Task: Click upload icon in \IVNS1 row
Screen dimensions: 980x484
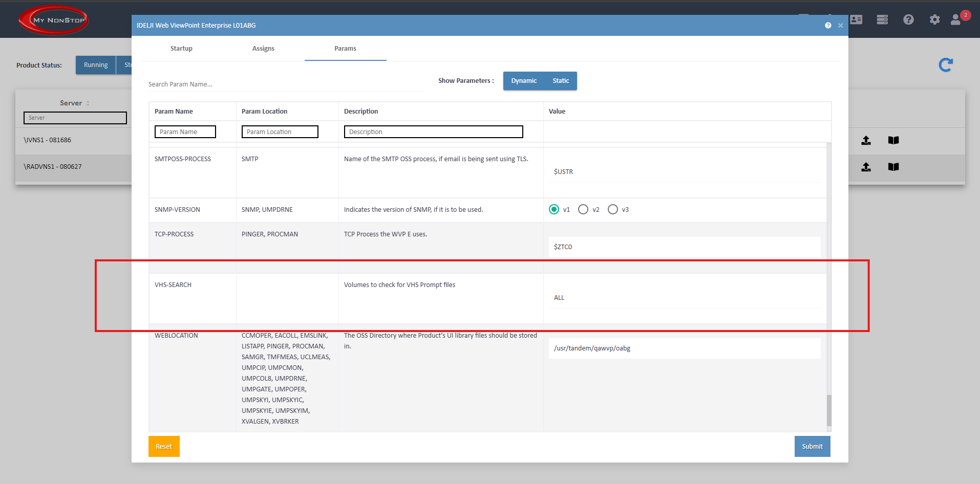Action: [x=866, y=140]
